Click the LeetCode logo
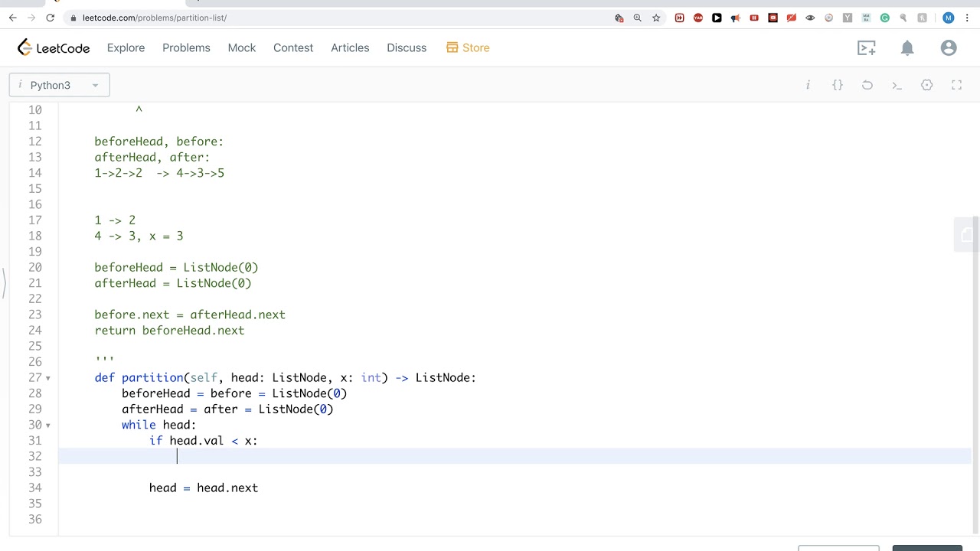Screen dimensions: 980x551 54,48
